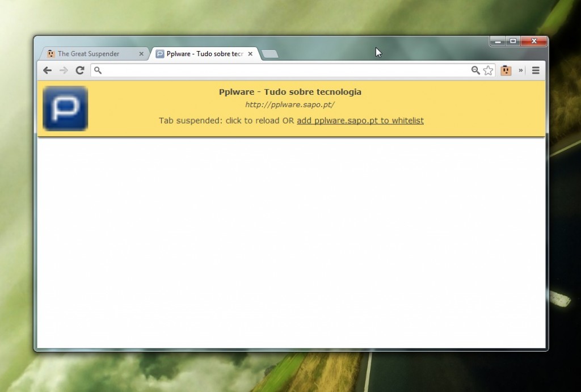Screen dimensions: 581x392
Task: Close The Great Suspender tab
Action: 141,54
